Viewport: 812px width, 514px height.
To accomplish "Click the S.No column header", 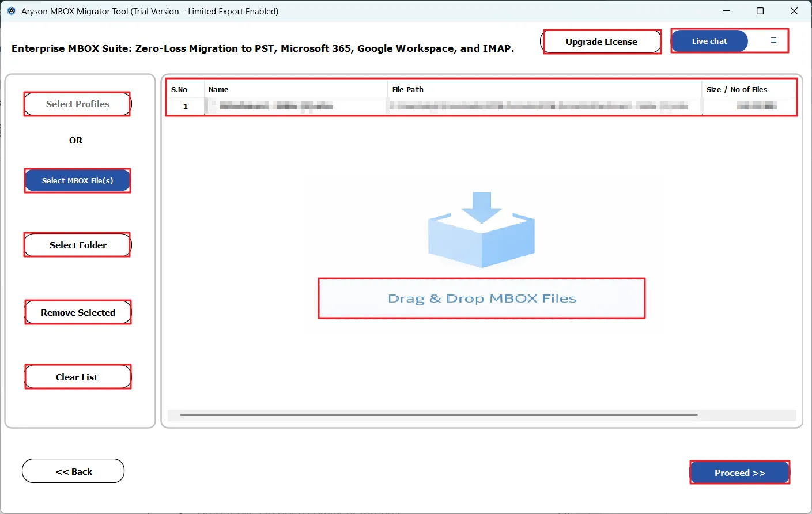I will click(x=186, y=89).
